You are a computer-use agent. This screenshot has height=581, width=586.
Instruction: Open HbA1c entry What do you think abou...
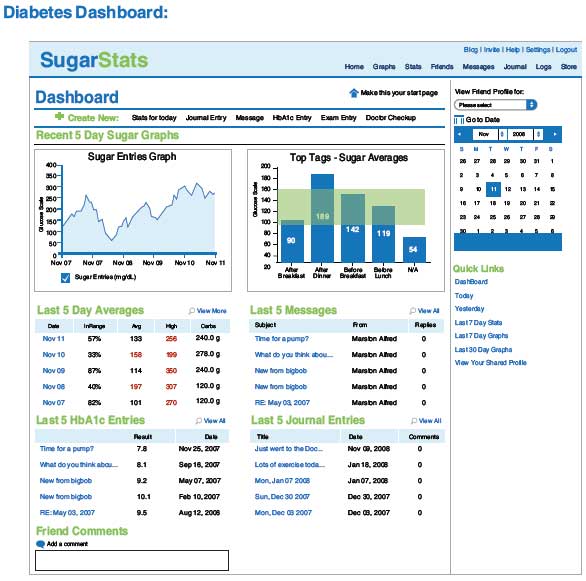pyautogui.click(x=78, y=465)
